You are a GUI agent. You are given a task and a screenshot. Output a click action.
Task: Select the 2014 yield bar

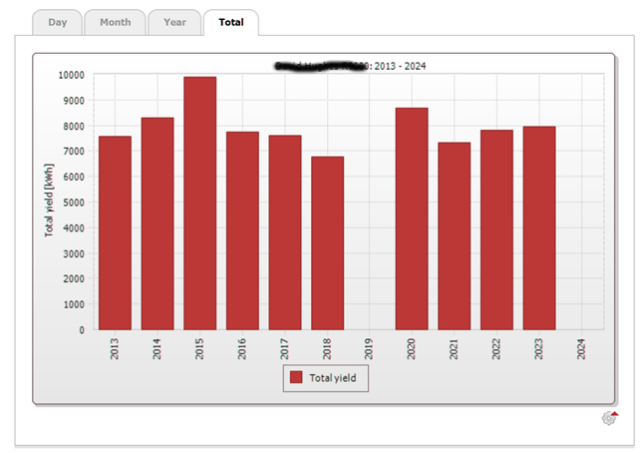(157, 224)
